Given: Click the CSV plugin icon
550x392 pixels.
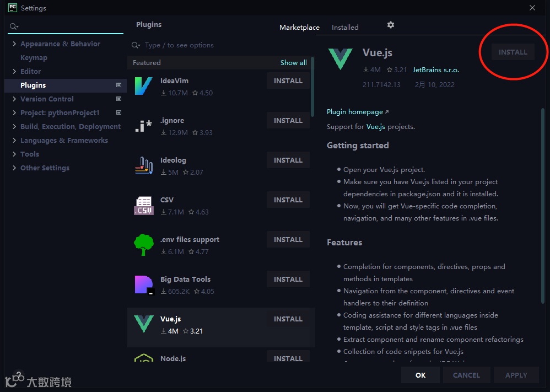Looking at the screenshot, I should 144,205.
